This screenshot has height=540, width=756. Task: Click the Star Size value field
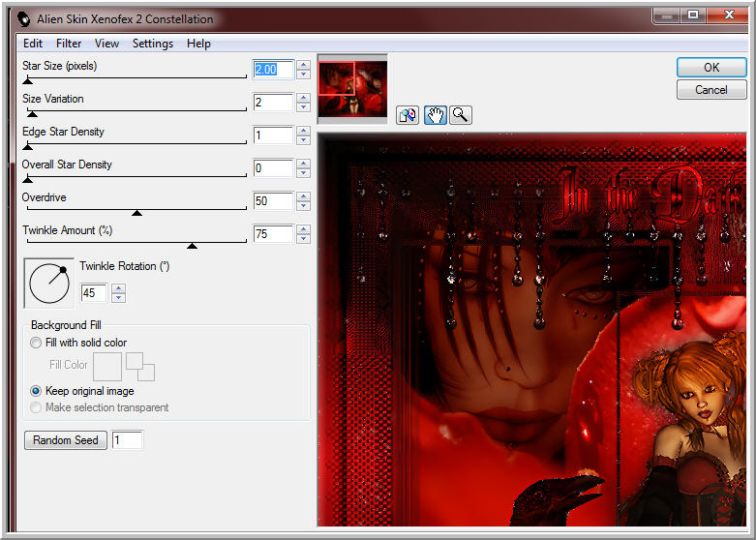(273, 70)
